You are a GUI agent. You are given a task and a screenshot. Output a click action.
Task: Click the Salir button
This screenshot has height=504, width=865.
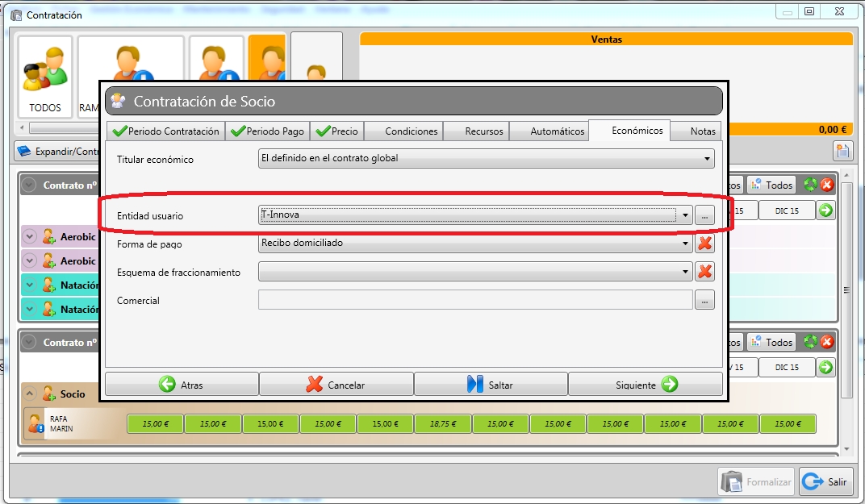(825, 481)
